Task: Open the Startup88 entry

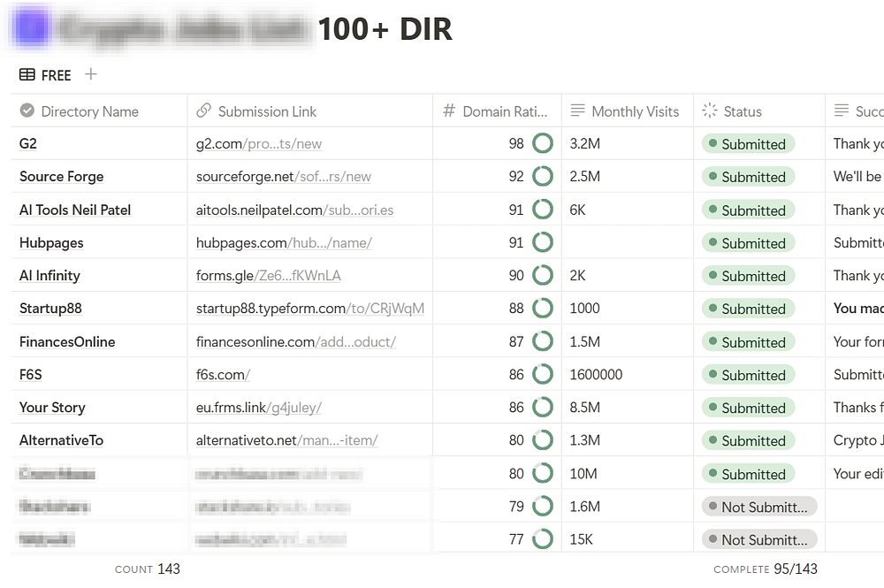Action: click(50, 309)
